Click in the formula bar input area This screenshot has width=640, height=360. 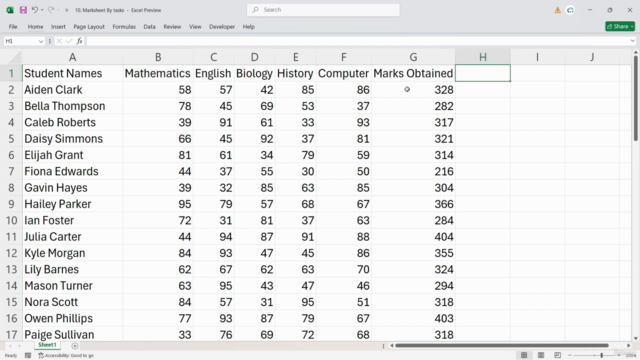click(357, 41)
